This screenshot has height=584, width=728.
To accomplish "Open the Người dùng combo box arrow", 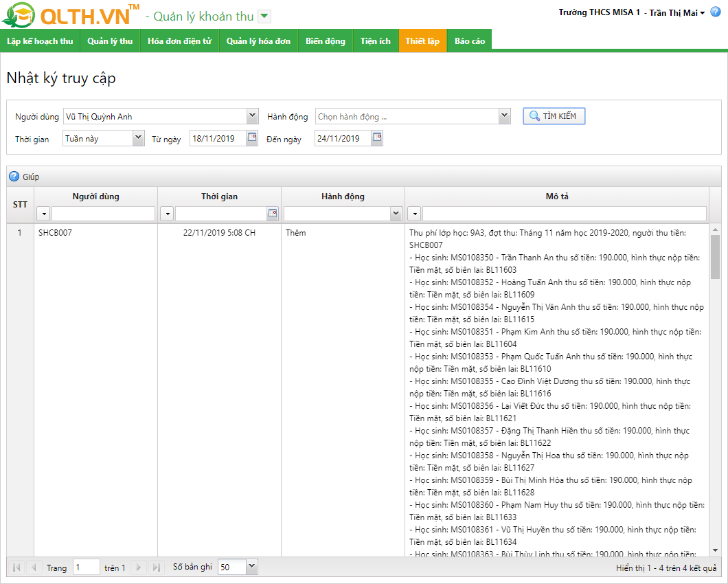I will (252, 116).
